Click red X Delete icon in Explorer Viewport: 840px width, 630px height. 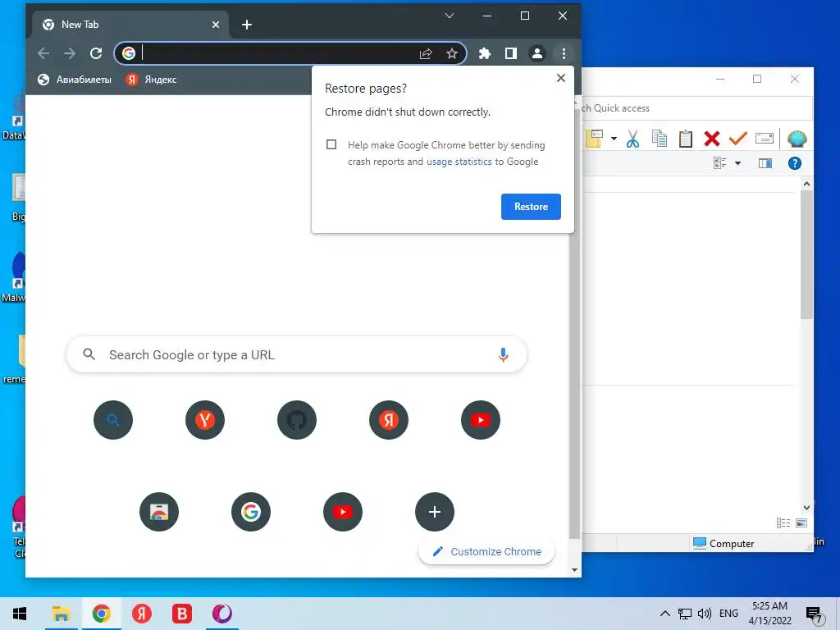pos(711,139)
